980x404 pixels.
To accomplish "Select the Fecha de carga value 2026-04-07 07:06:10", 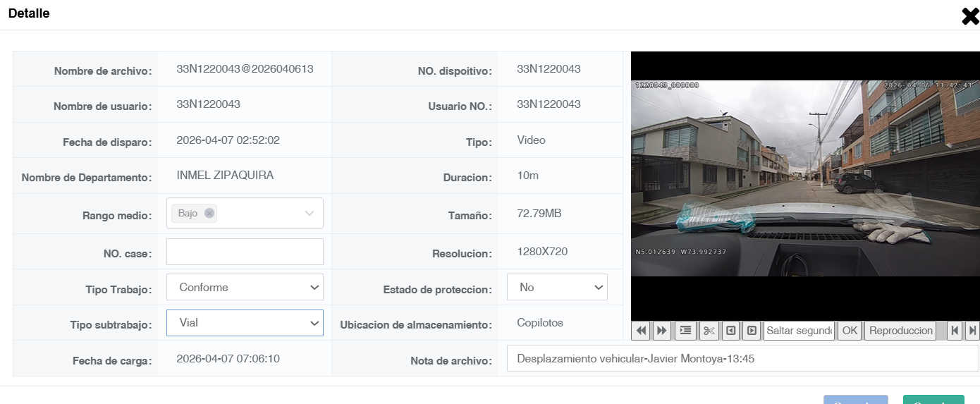I will tap(228, 358).
